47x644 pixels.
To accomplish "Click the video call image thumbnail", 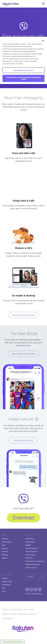I will click(x=24, y=136).
